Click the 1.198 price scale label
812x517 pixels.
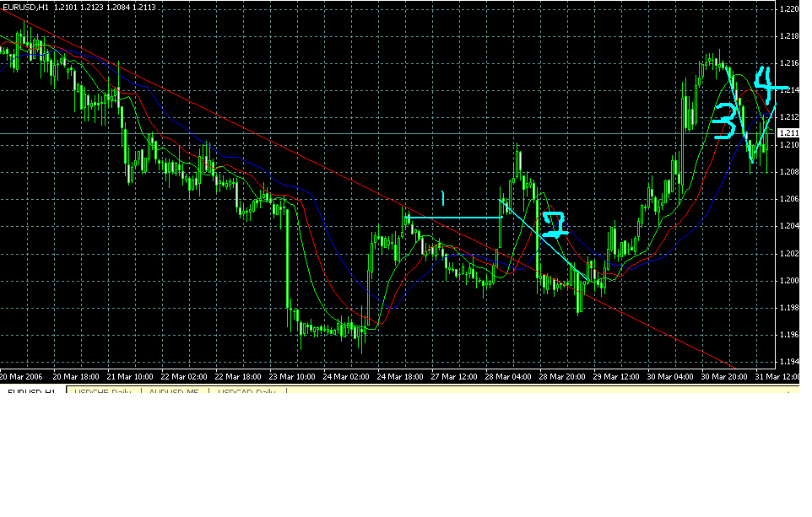pyautogui.click(x=788, y=307)
